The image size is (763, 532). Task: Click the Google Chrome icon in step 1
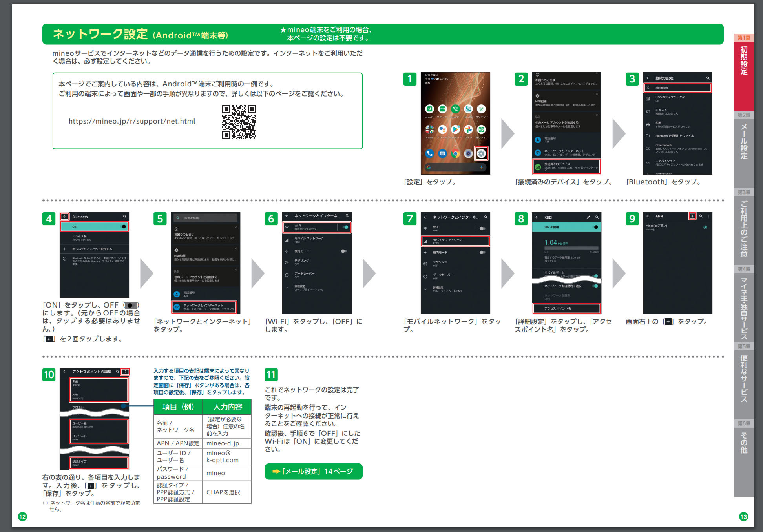(x=455, y=154)
